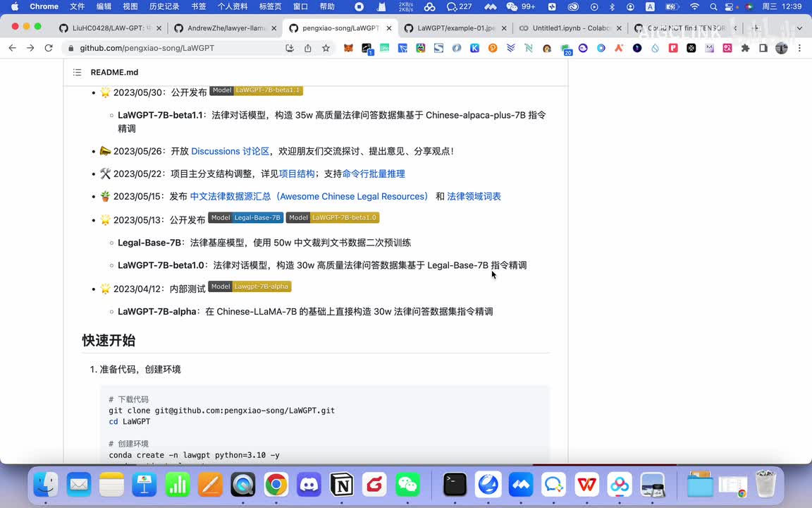This screenshot has height=508, width=812.
Task: Open the Extensions puzzle icon
Action: [745, 48]
